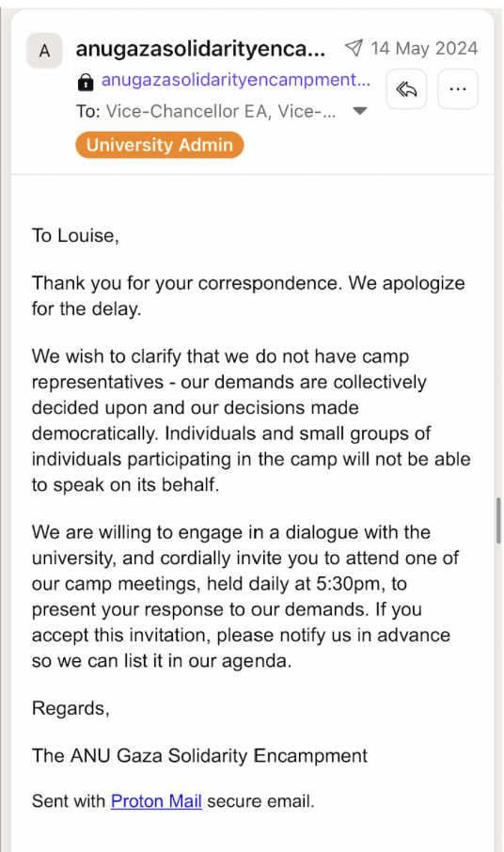Click the Vice-Chancellor EA recipients text

pos(221,111)
